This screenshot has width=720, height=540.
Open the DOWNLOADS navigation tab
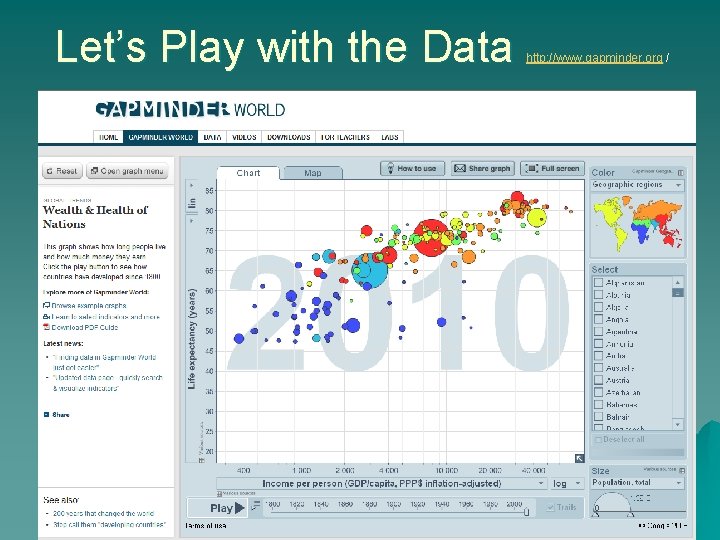point(288,137)
